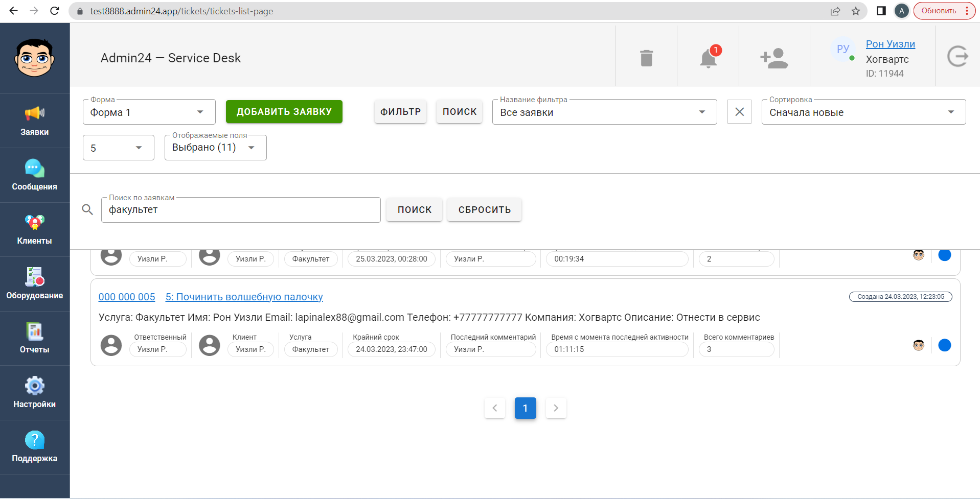Click blue status circle on ticket 5
This screenshot has height=499, width=980.
click(945, 345)
